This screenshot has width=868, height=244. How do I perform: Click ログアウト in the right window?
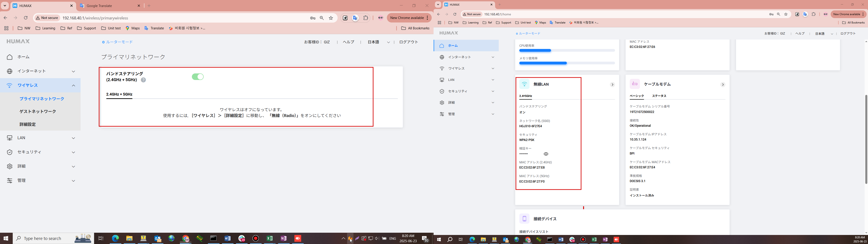(x=848, y=34)
